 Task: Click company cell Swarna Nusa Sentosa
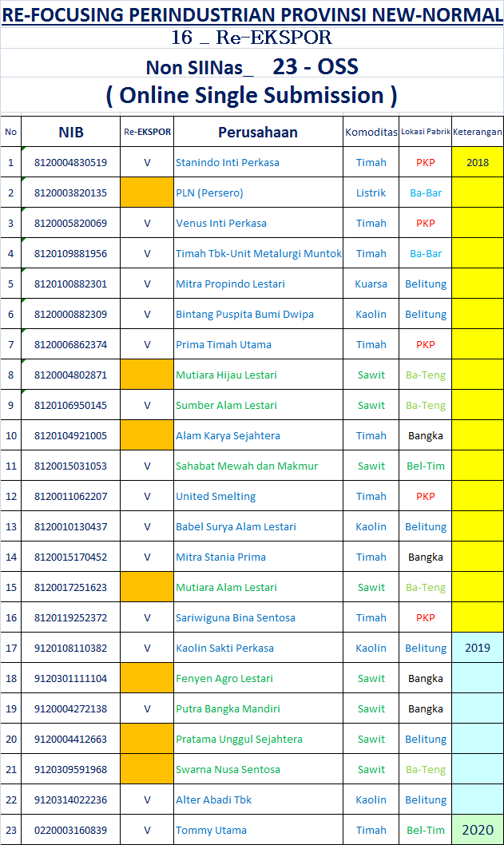pyautogui.click(x=258, y=770)
